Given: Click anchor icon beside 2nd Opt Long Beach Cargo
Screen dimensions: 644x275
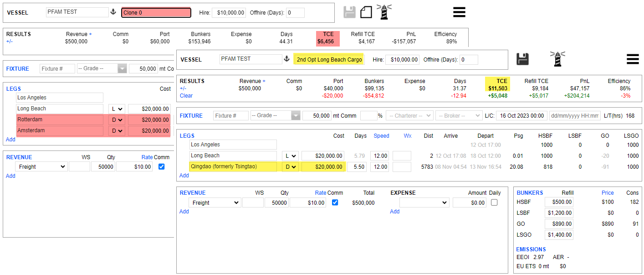Looking at the screenshot, I should click(287, 59).
